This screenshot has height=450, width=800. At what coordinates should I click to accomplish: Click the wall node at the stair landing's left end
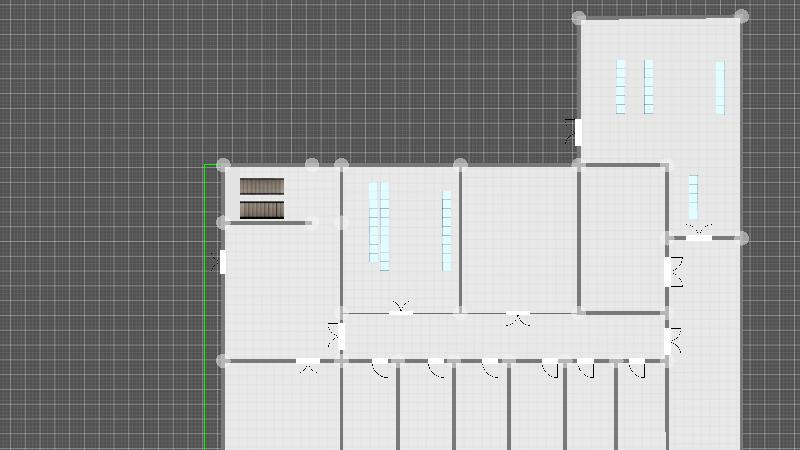point(223,222)
